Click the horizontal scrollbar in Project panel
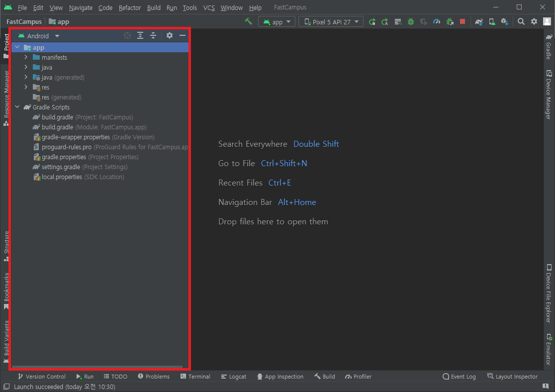The width and height of the screenshot is (555, 392). click(97, 367)
